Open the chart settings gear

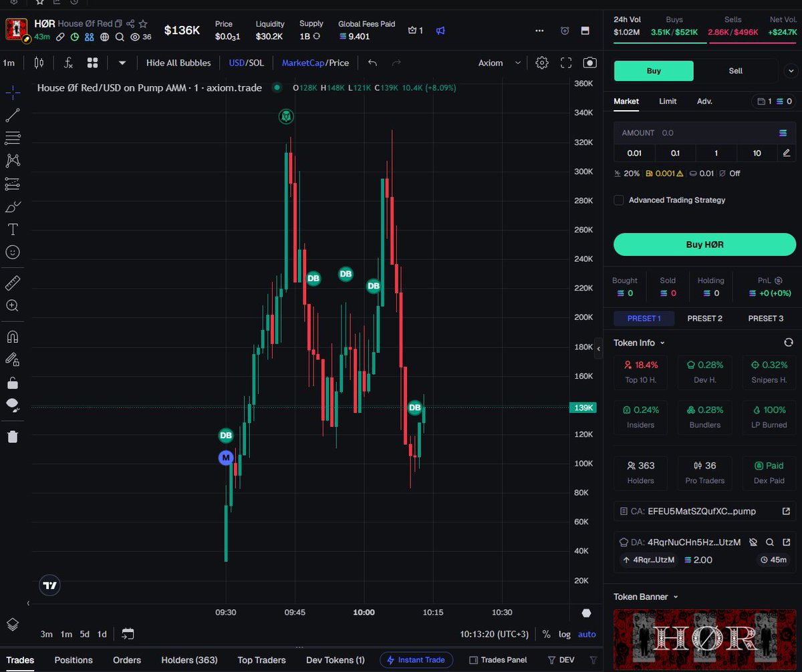[542, 63]
